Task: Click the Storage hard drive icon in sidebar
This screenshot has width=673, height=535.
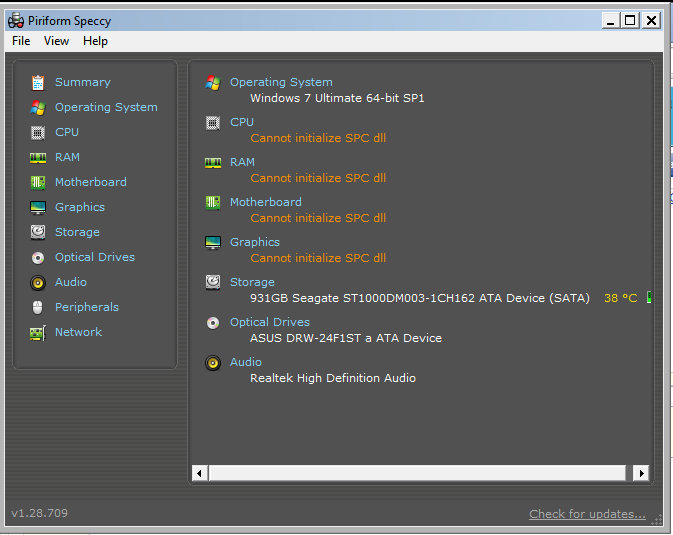Action: (x=38, y=232)
